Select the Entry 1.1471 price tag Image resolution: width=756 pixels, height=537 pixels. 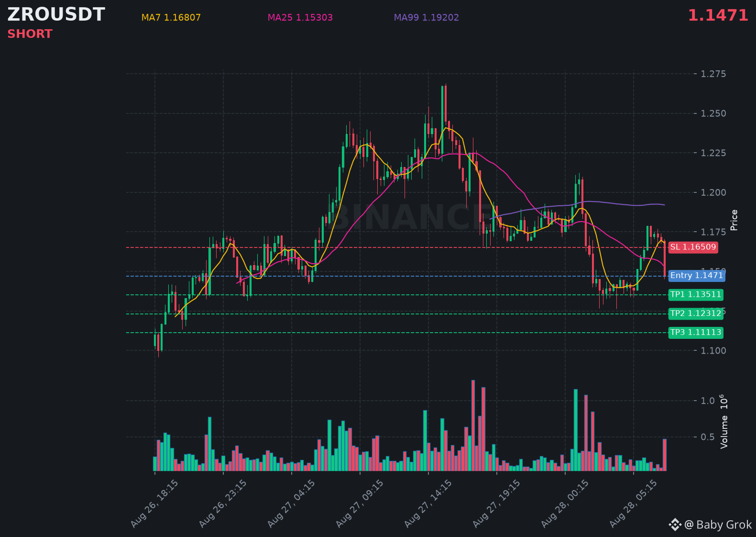pos(697,276)
